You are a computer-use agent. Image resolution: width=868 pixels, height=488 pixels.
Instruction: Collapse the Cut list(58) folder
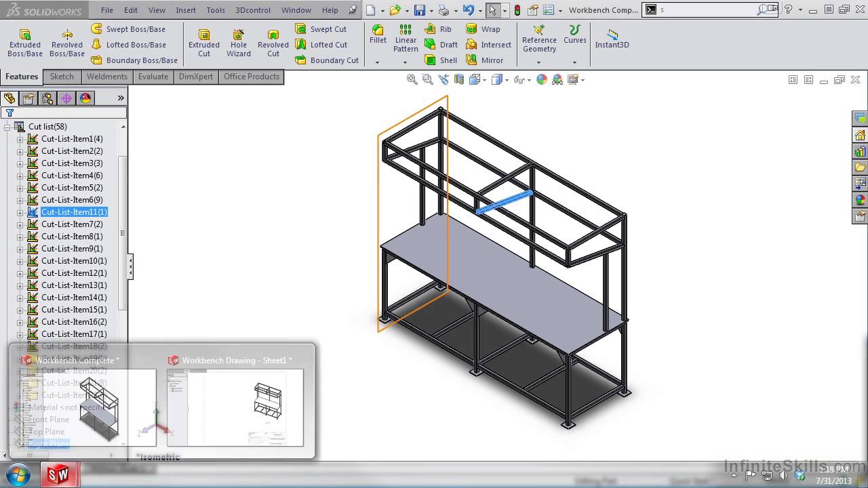[x=7, y=127]
